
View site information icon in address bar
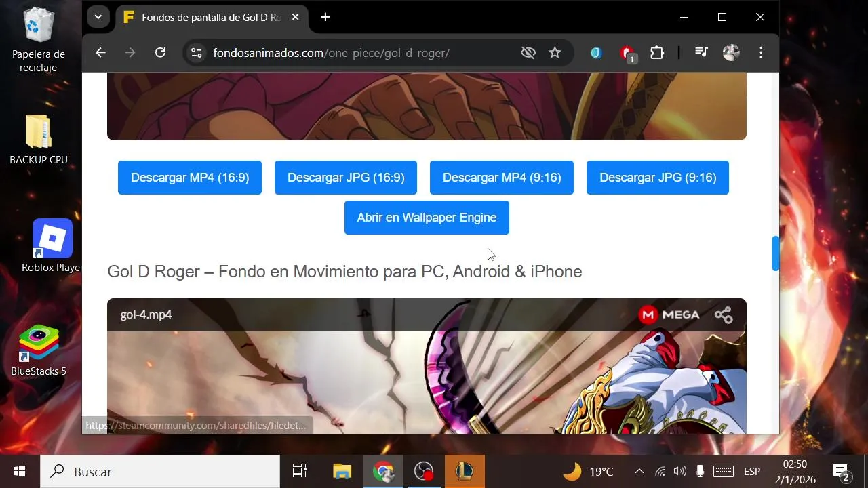coord(196,53)
